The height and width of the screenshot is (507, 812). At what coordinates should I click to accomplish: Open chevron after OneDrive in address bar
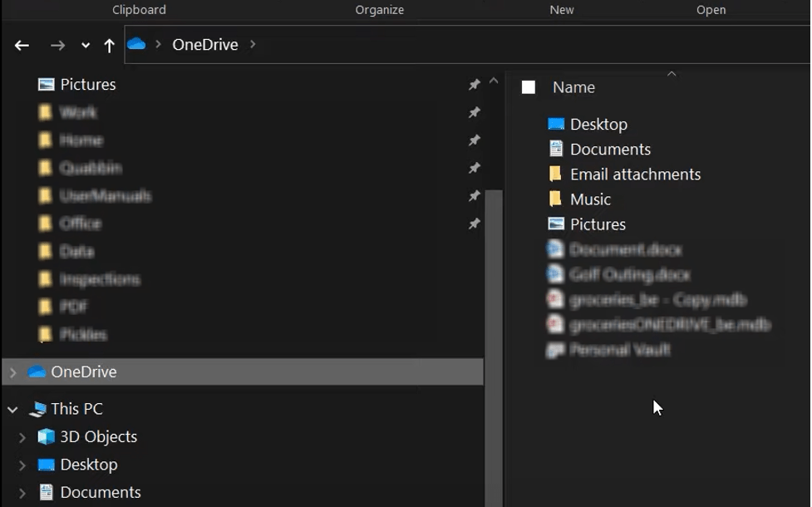pyautogui.click(x=253, y=45)
